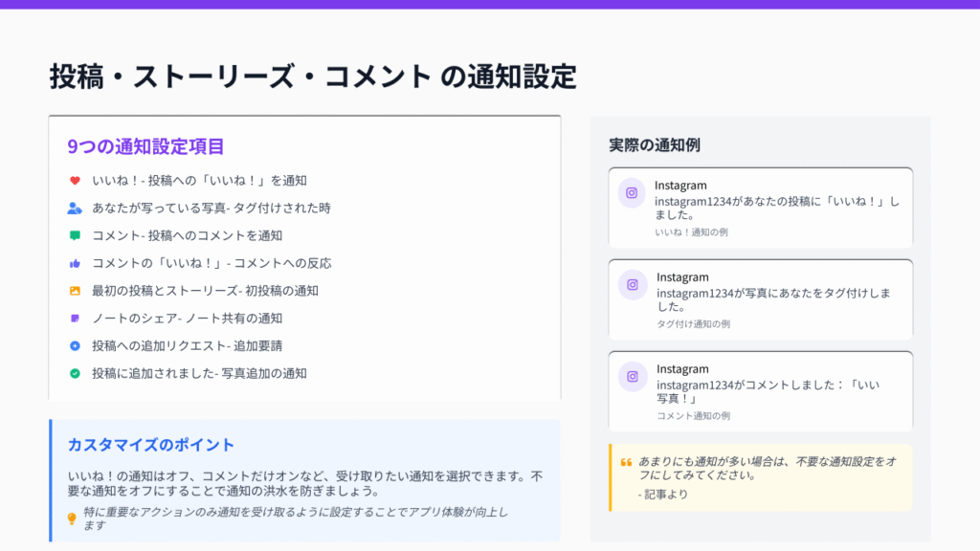
Task: Select the green checkmark icon for 投稿に追加されました
Action: pos(75,373)
